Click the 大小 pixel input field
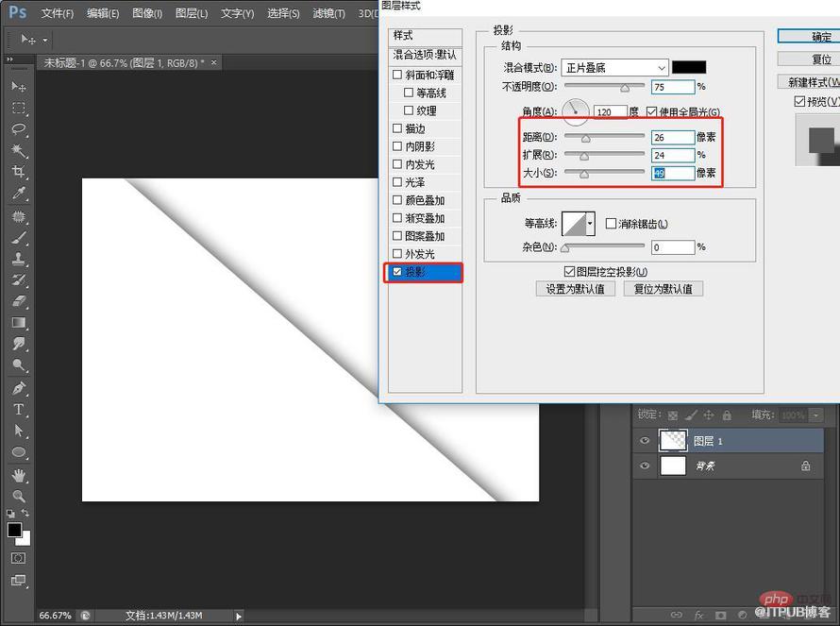 tap(672, 173)
